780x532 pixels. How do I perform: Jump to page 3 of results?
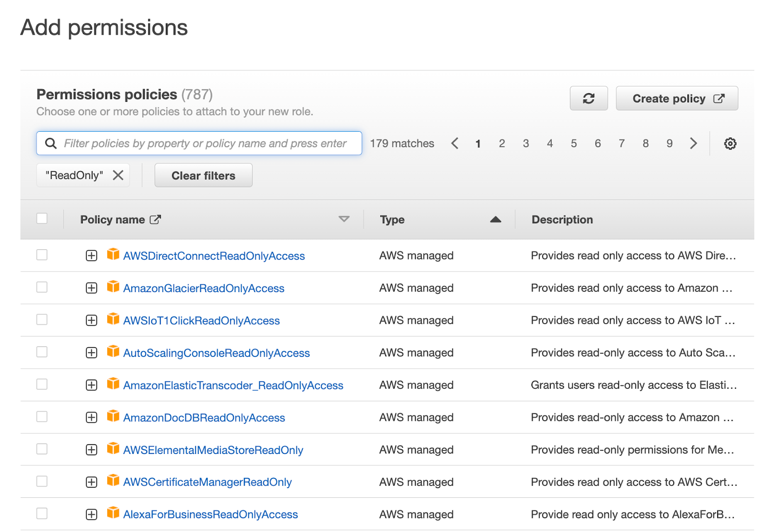point(526,144)
